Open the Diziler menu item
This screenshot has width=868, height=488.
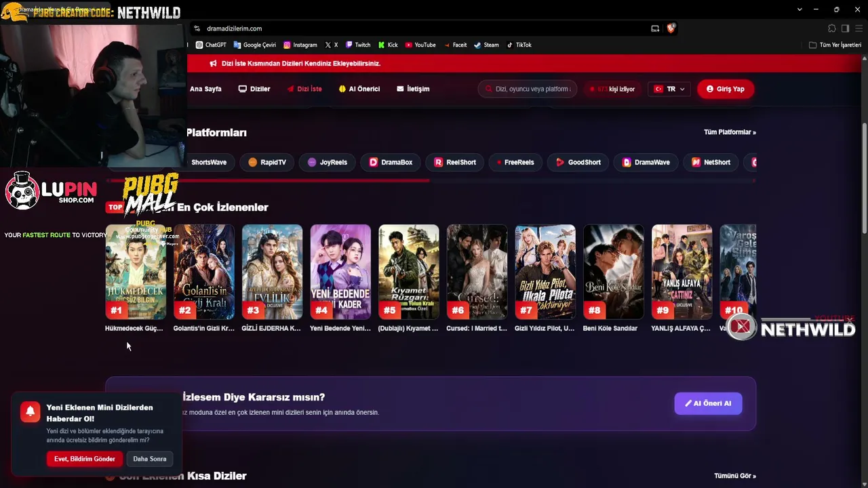(254, 89)
